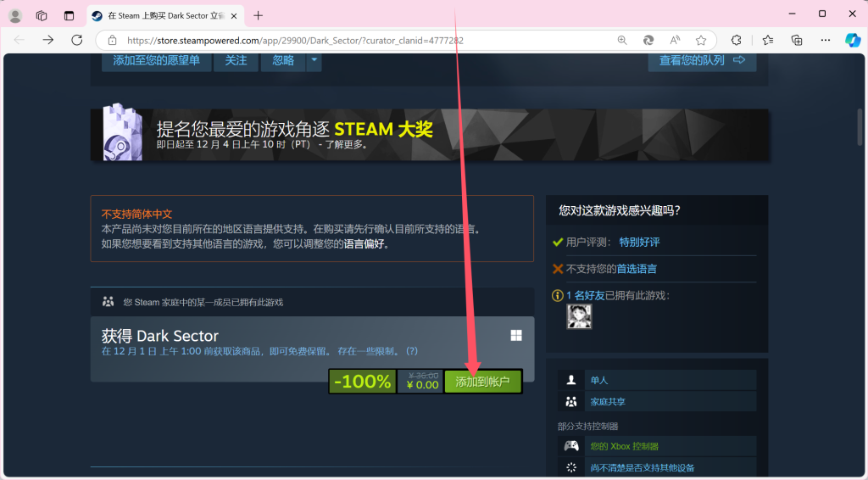Click the 不支持简体中文 warning heading
The width and height of the screenshot is (868, 480).
click(x=136, y=215)
